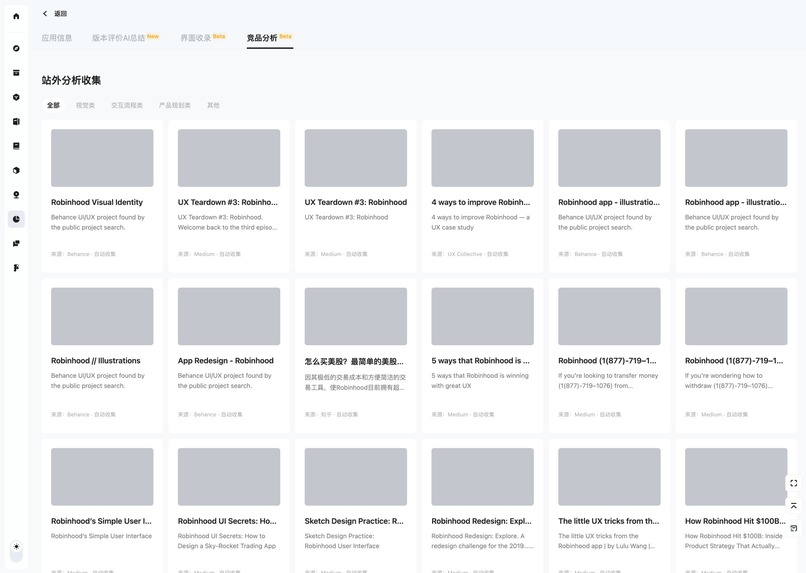Open the Robinhood Visual Identity thumbnail
This screenshot has height=573, width=806.
(x=102, y=158)
